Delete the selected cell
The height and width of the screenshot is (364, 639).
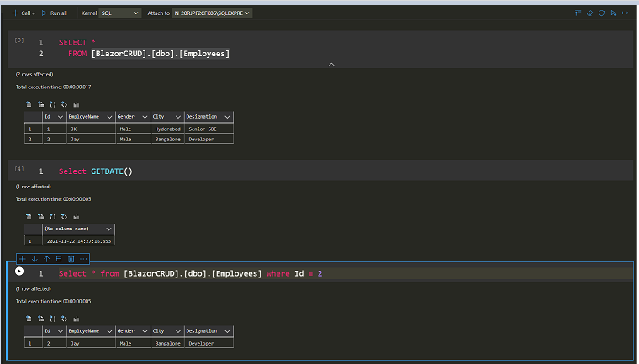coord(71,259)
